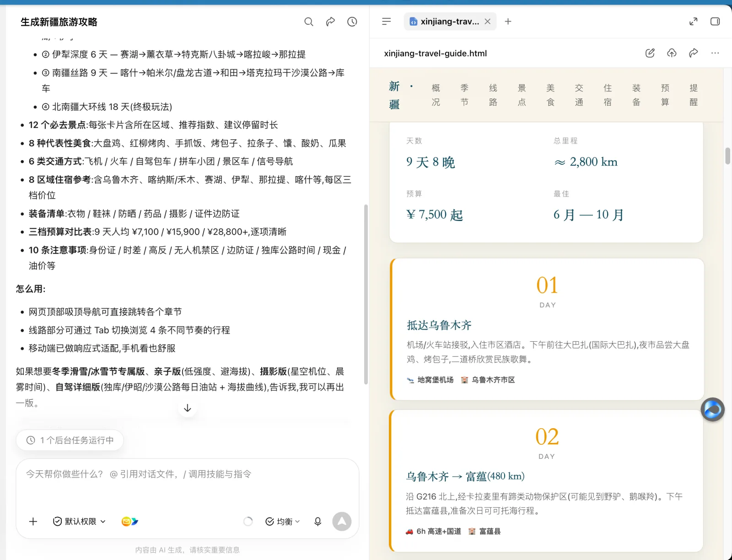Go to 线路 section in page nav
This screenshot has width=732, height=560.
493,95
